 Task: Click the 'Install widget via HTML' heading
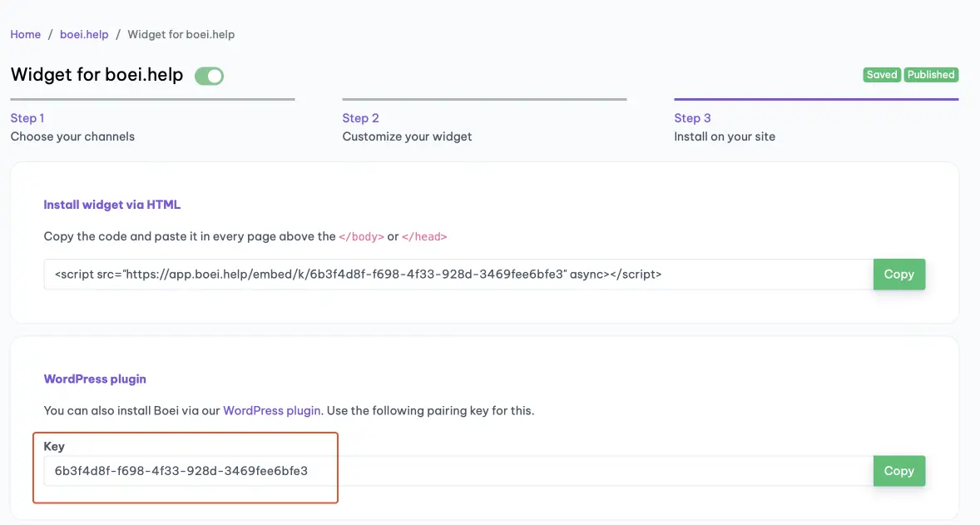[111, 205]
